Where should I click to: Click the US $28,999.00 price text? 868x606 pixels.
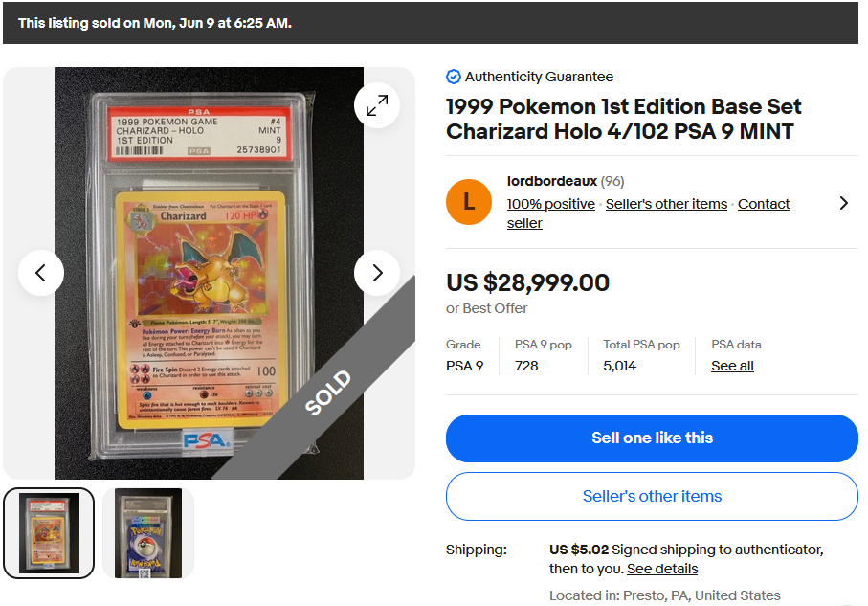tap(527, 282)
